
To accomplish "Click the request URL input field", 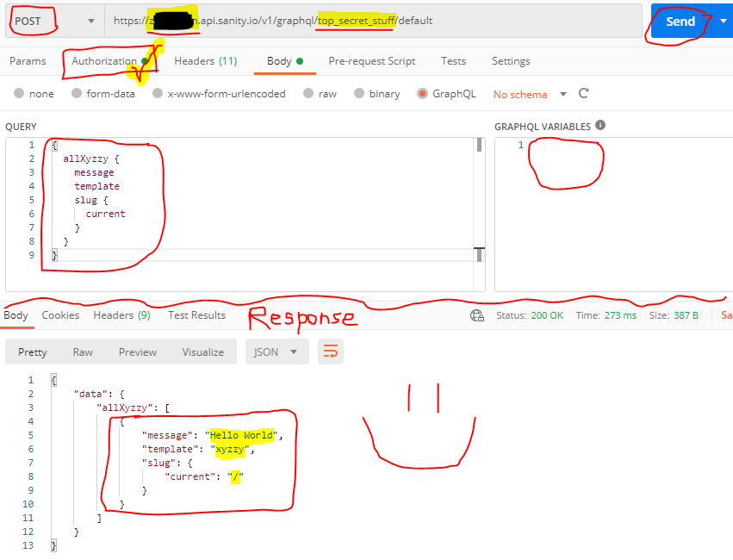I will pyautogui.click(x=373, y=21).
